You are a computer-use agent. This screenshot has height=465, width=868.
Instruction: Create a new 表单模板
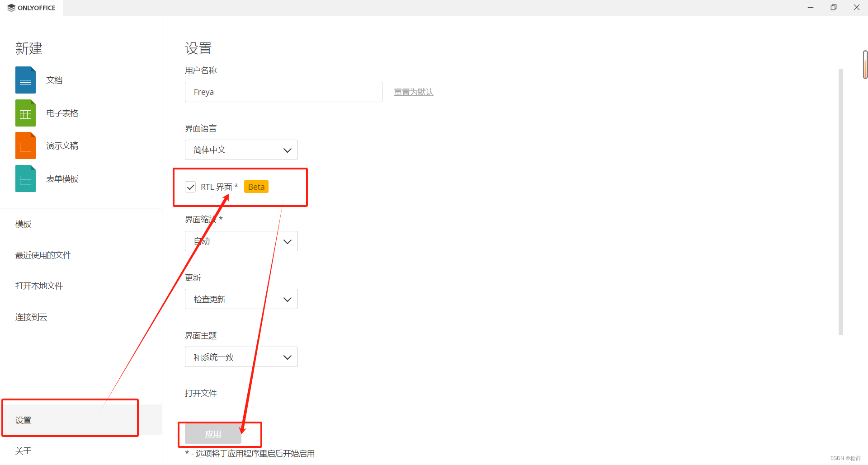62,178
